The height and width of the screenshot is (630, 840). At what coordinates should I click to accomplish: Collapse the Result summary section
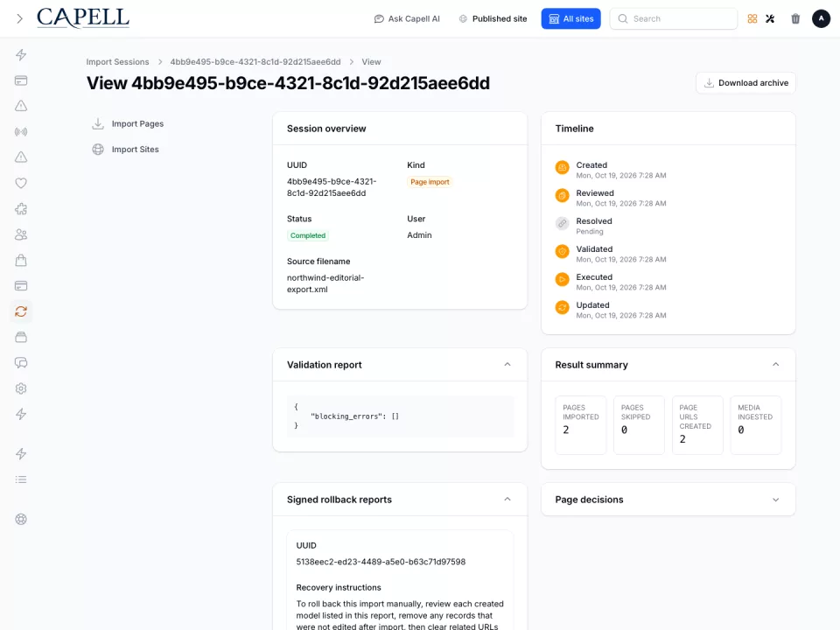pyautogui.click(x=776, y=365)
